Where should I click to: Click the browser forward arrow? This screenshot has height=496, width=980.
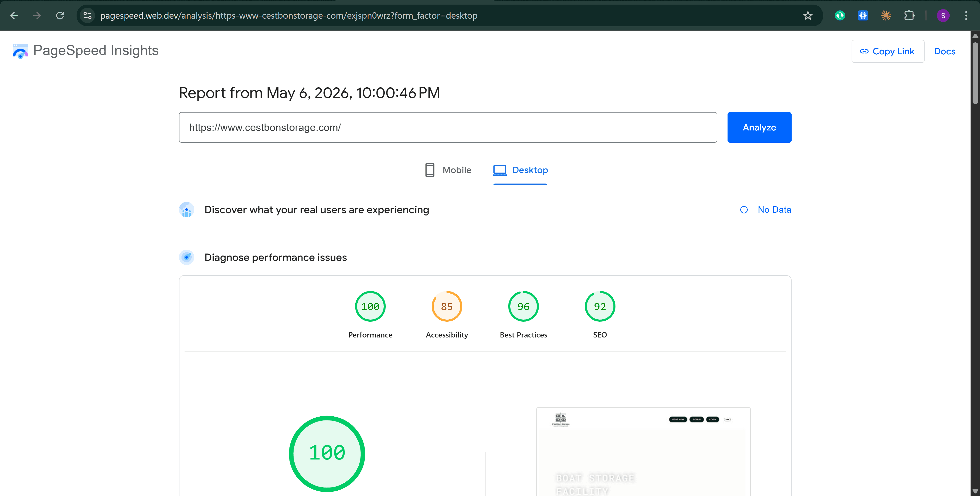37,16
